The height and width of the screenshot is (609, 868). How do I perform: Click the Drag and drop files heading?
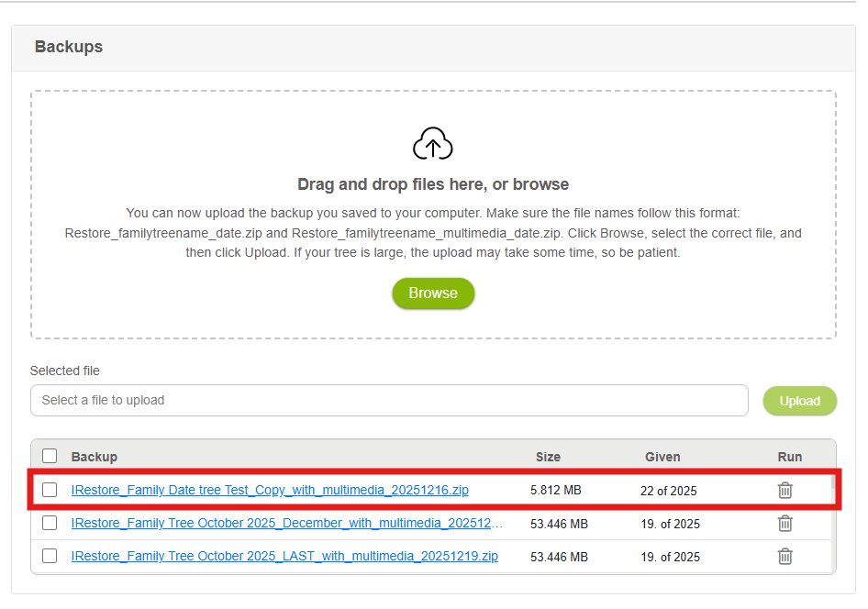coord(433,184)
